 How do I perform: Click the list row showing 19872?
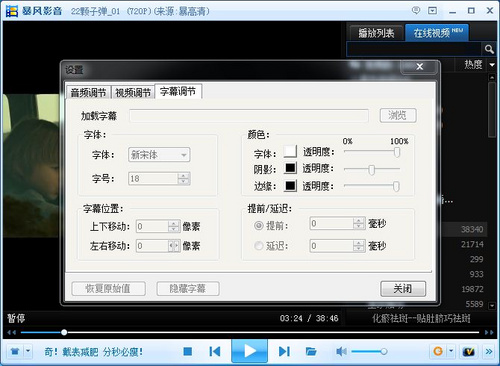click(x=464, y=289)
